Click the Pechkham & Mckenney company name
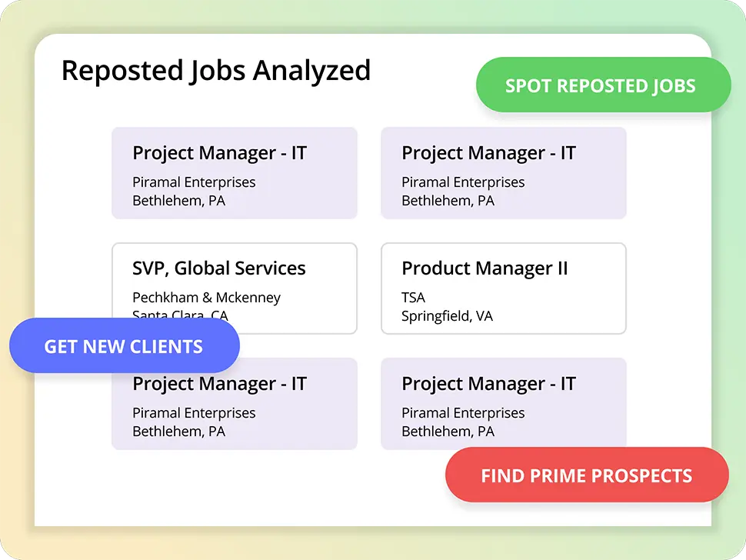 click(x=206, y=298)
